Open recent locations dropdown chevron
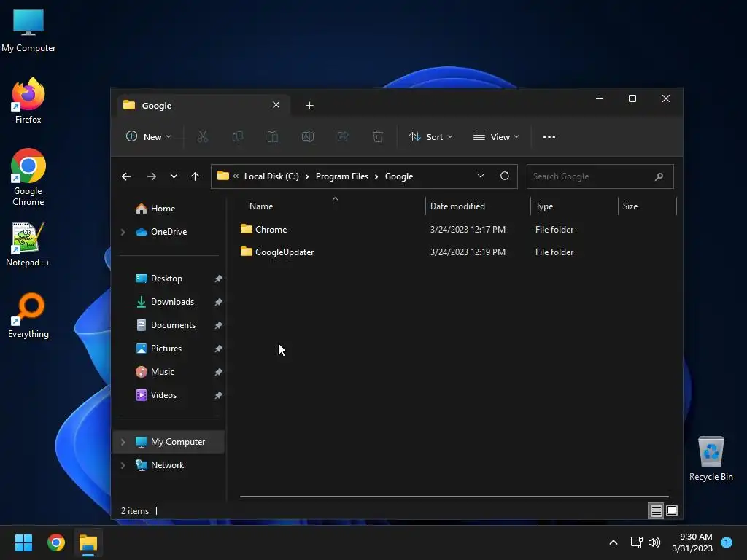Screen dimensions: 747x560 (x=174, y=176)
